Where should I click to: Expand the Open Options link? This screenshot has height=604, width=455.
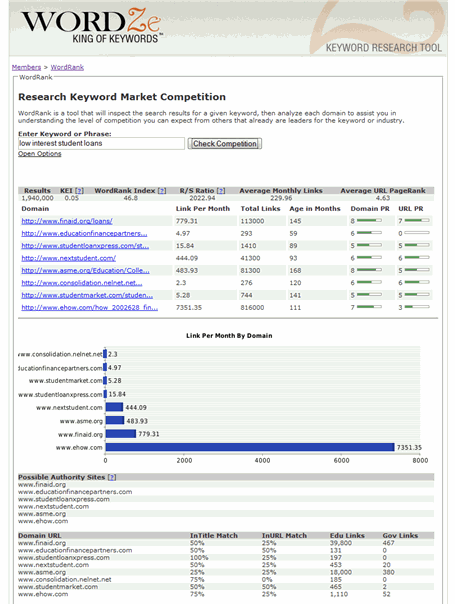(40, 154)
